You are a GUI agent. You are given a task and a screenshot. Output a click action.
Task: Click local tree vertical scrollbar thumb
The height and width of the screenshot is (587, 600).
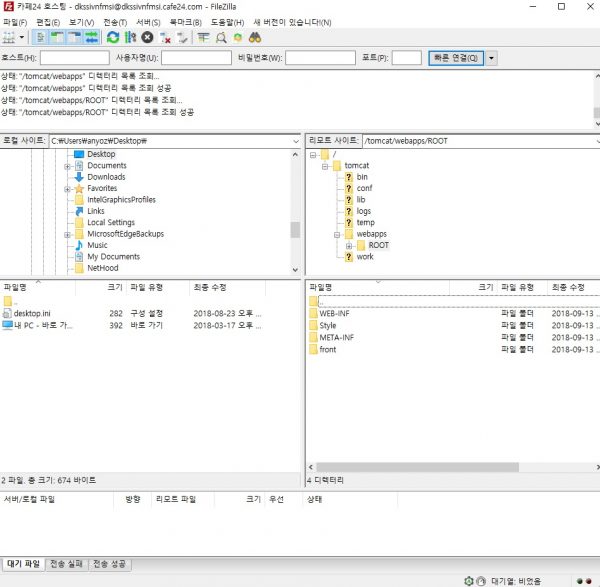(295, 230)
